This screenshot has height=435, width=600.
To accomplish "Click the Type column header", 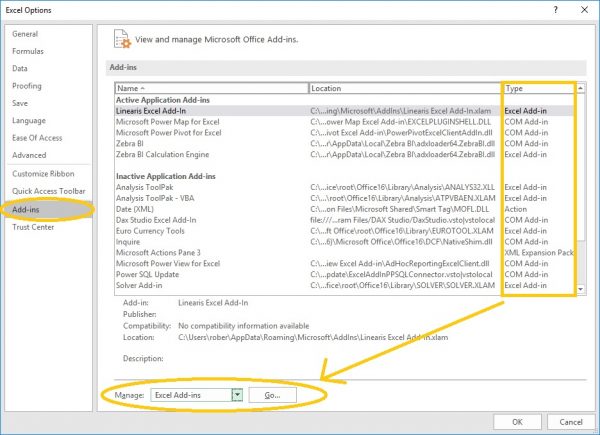I will click(x=539, y=88).
